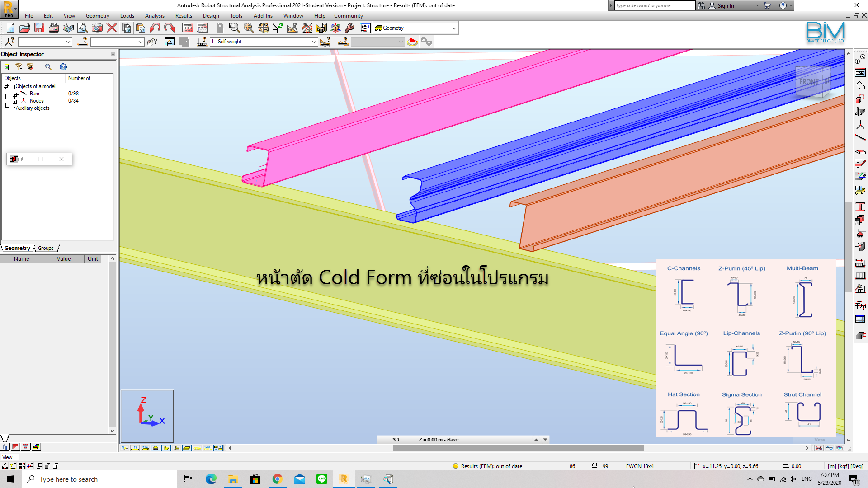Viewport: 868px width, 488px height.
Task: Click the red Delete X icon
Action: 112,28
